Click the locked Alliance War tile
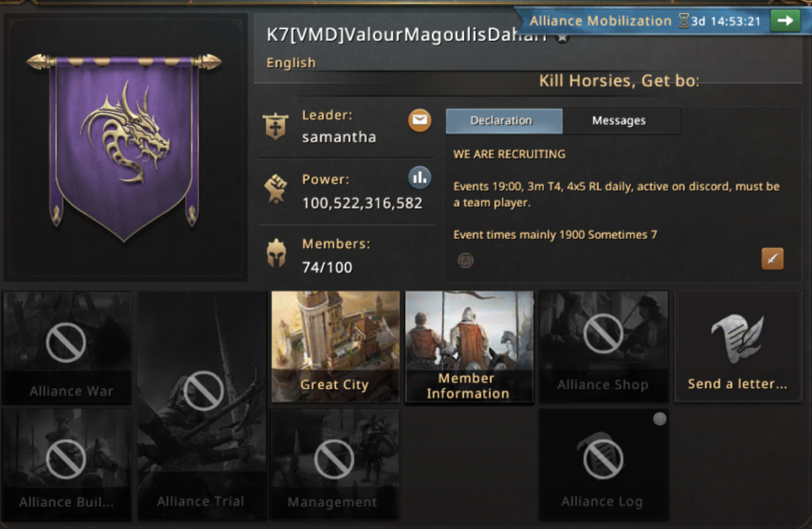The height and width of the screenshot is (529, 812). [x=66, y=347]
